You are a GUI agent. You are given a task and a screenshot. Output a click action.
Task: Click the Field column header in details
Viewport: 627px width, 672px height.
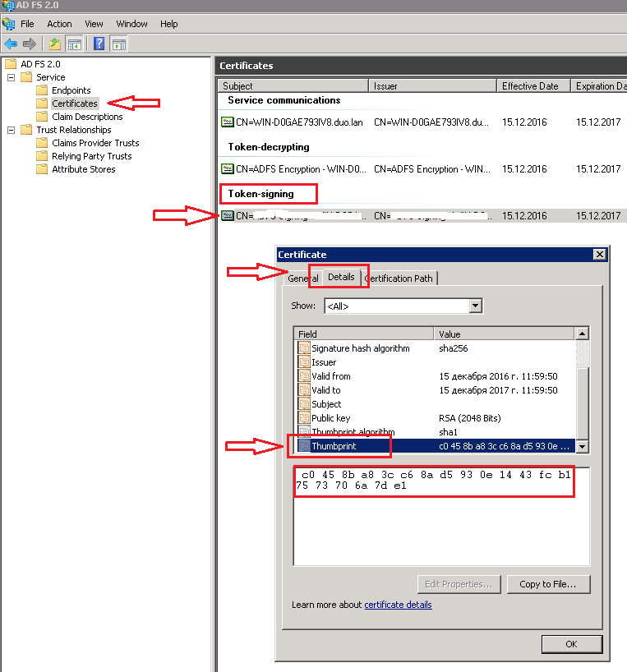click(x=364, y=334)
